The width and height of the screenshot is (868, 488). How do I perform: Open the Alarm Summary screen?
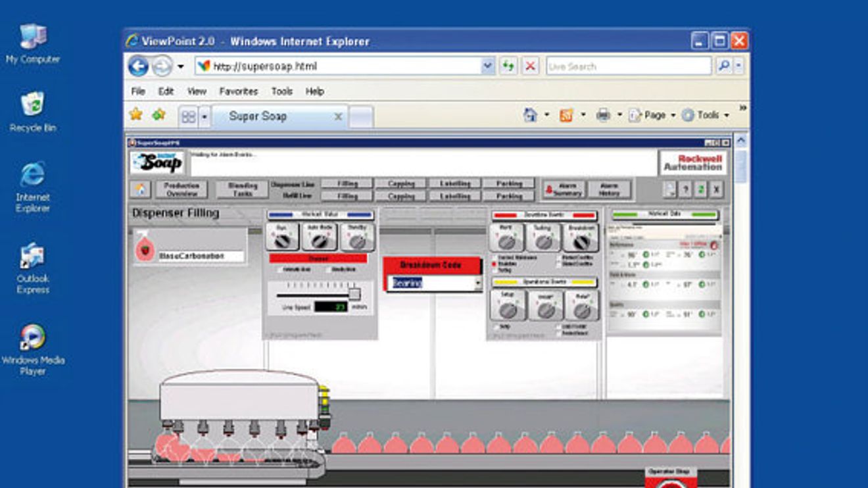(562, 189)
